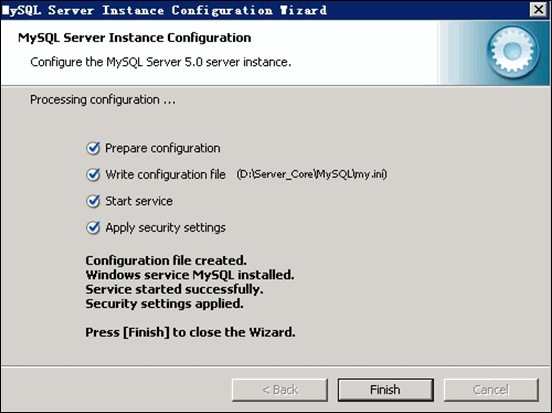Click the Apply security settings checkmark icon

(x=93, y=227)
